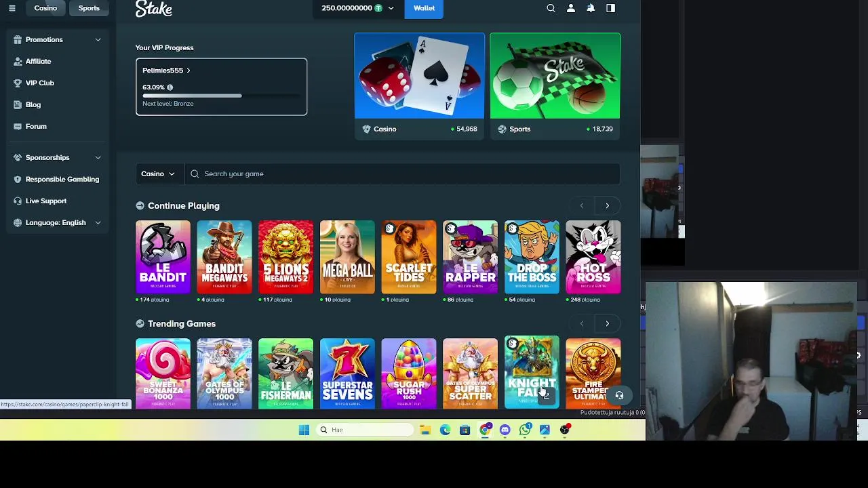
Task: Click the Wallet button
Action: pyautogui.click(x=424, y=8)
